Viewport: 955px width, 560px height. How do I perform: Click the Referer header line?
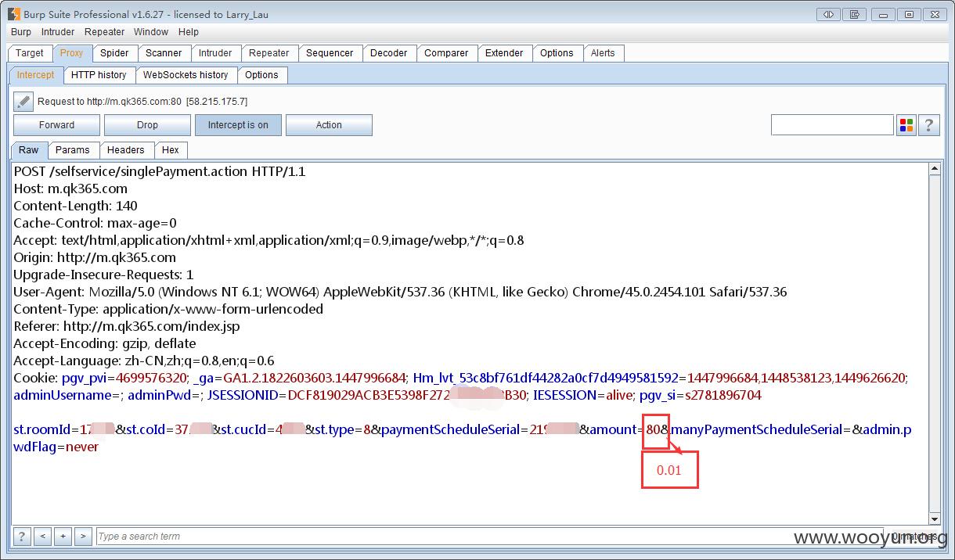coord(127,326)
